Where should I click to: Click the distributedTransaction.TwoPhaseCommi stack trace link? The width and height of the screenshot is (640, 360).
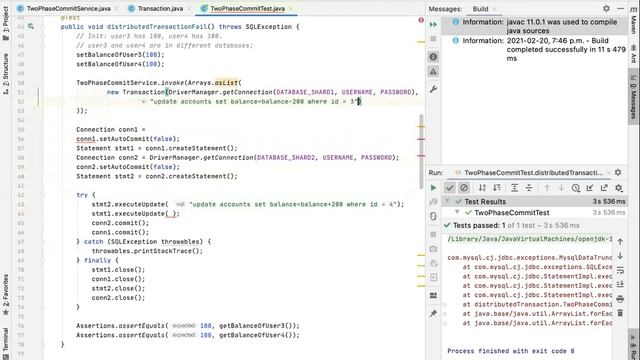pos(543,304)
